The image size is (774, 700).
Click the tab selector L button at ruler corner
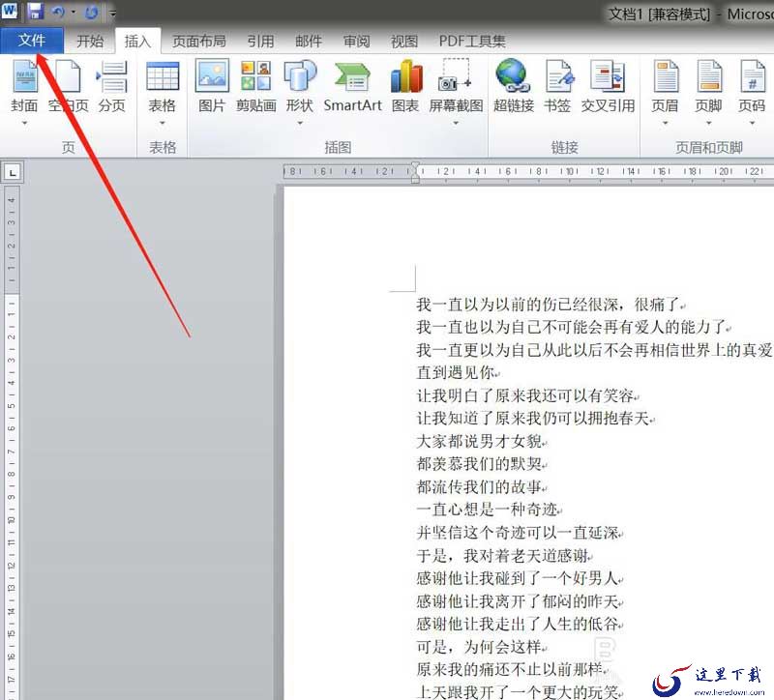[13, 172]
